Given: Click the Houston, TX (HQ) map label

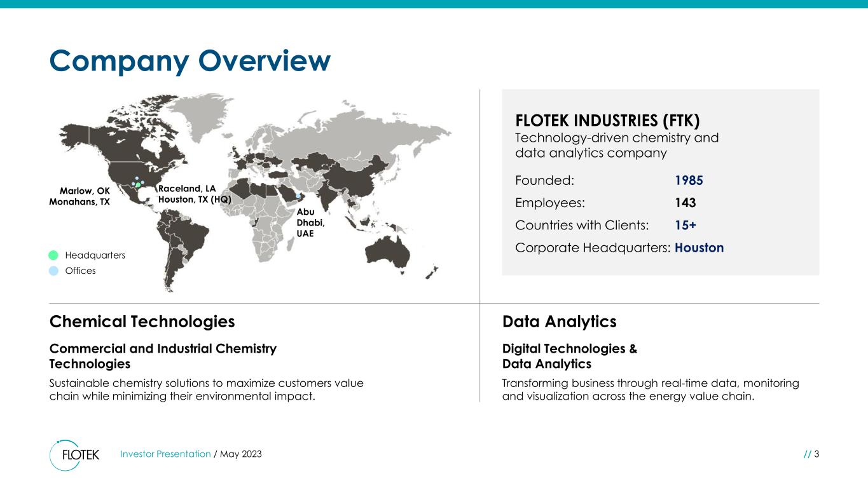Looking at the screenshot, I should (x=193, y=200).
